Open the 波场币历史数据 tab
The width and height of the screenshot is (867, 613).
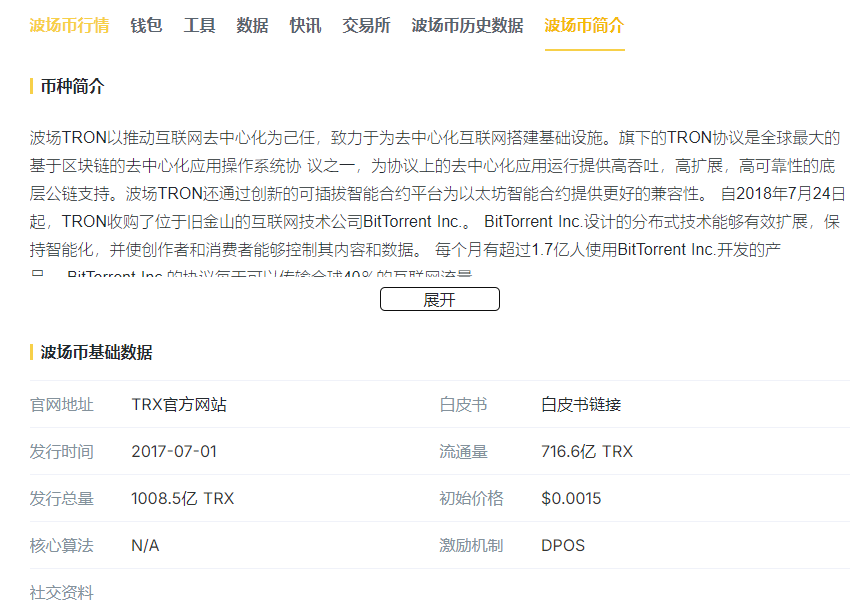point(467,26)
